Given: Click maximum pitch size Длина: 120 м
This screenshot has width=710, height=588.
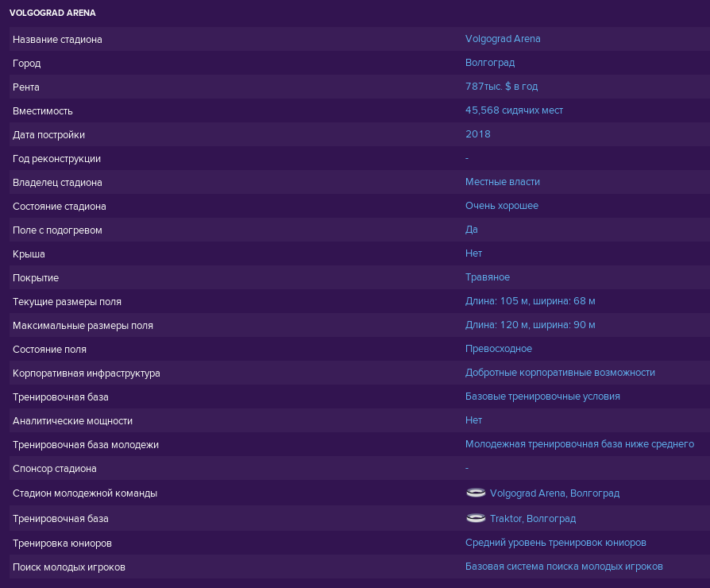Looking at the screenshot, I should point(496,325).
